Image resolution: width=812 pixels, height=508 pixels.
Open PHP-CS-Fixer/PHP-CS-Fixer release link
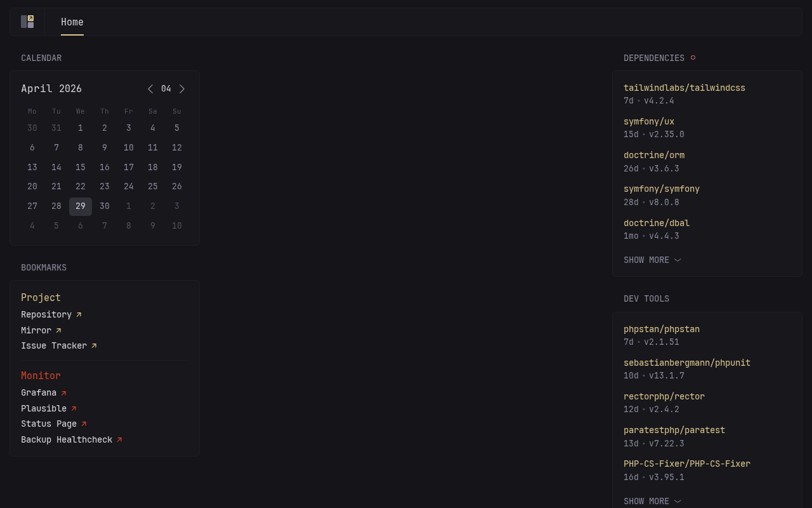(x=687, y=464)
